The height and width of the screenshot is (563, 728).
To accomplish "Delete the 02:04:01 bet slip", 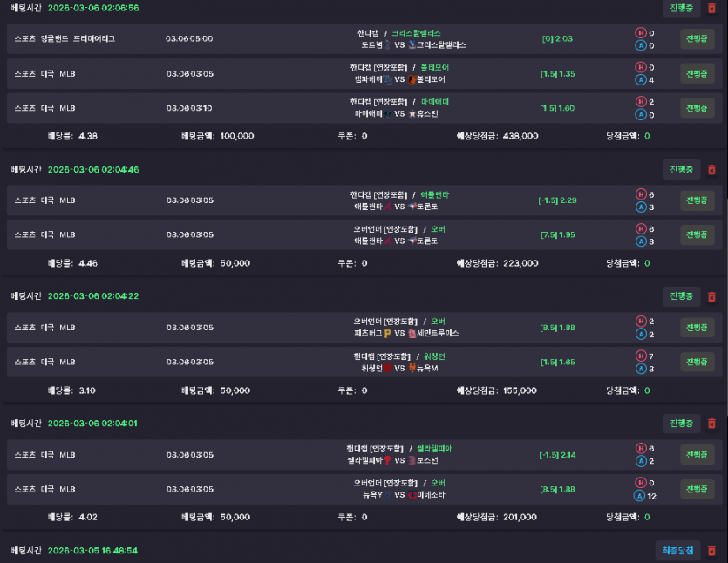I will 711,424.
